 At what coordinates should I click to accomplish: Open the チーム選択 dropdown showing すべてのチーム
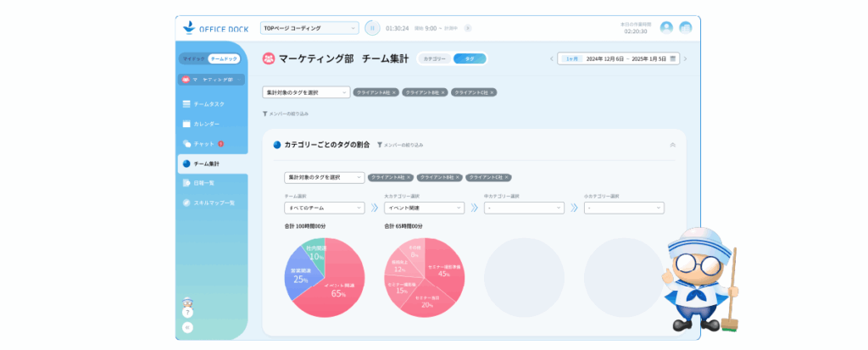click(x=325, y=208)
